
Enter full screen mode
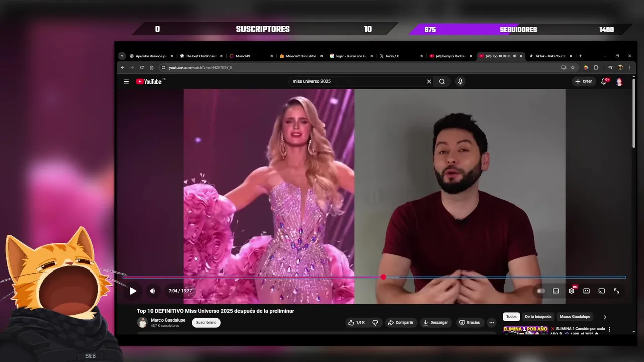pos(616,291)
